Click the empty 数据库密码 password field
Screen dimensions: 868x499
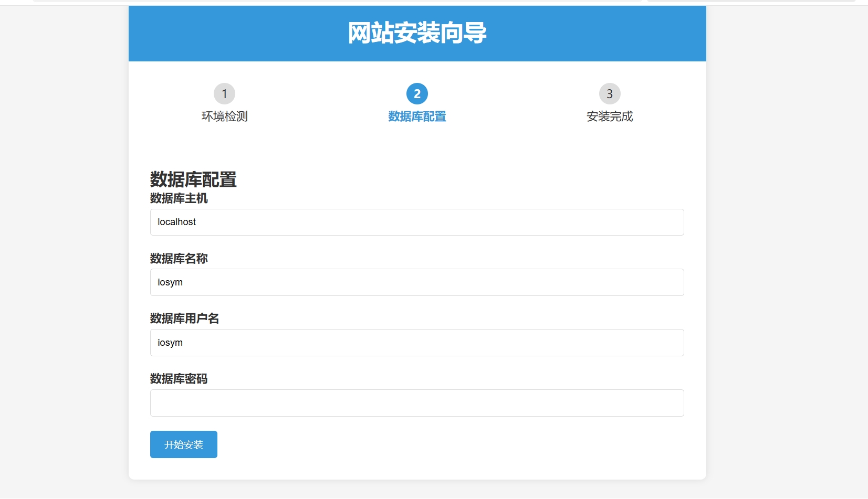coord(416,403)
